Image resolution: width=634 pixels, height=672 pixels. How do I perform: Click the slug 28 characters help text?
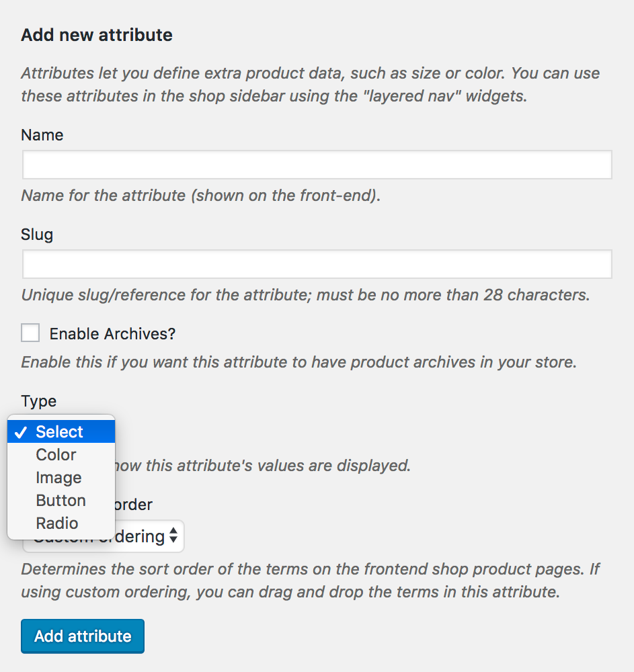pyautogui.click(x=306, y=295)
